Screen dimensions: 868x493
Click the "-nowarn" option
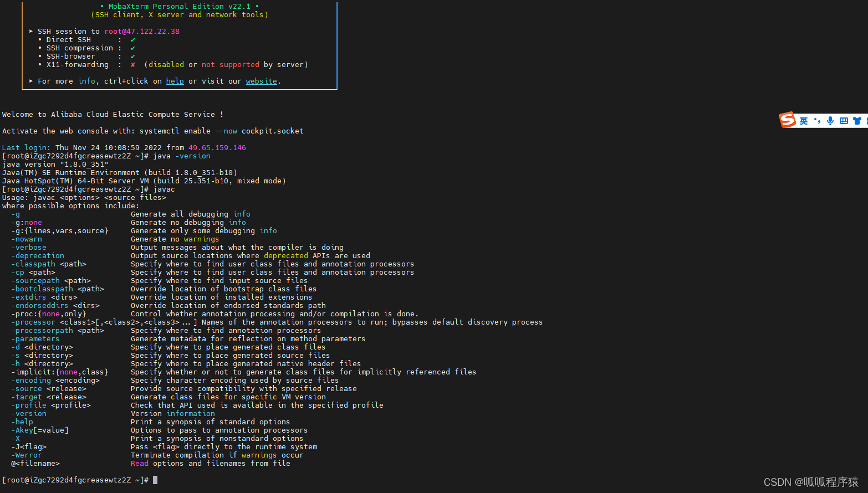click(27, 239)
